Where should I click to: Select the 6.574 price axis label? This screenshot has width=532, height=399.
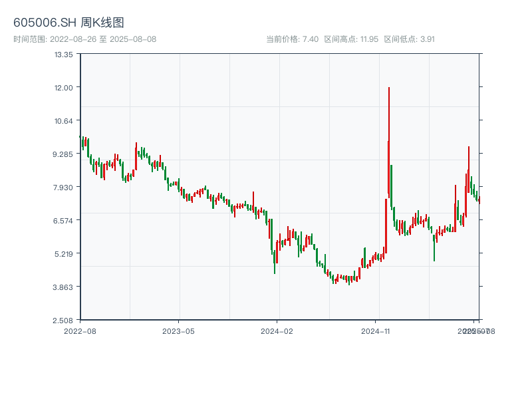63,220
